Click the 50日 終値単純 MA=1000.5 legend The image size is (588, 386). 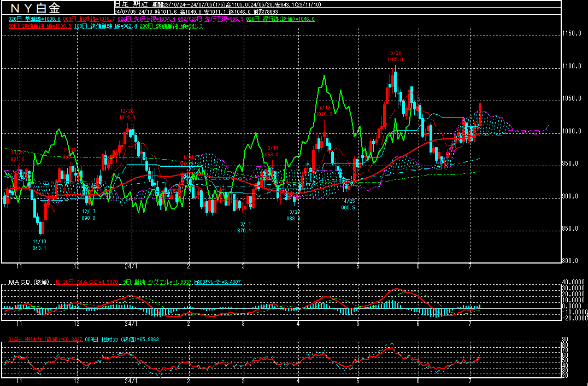(40, 26)
